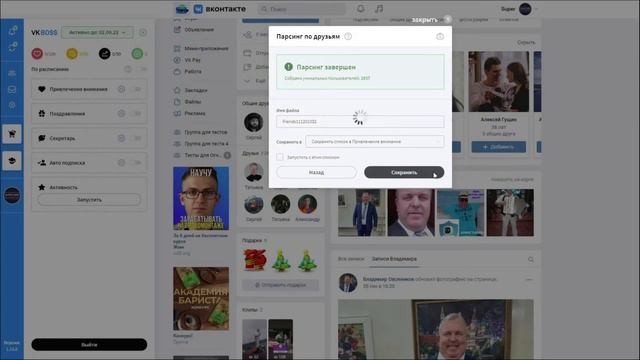Click the Сохранить button in the parsing dialog

(404, 172)
